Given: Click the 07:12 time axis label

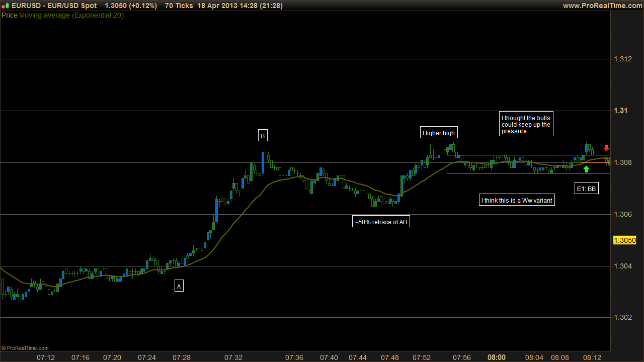Looking at the screenshot, I should (46, 357).
